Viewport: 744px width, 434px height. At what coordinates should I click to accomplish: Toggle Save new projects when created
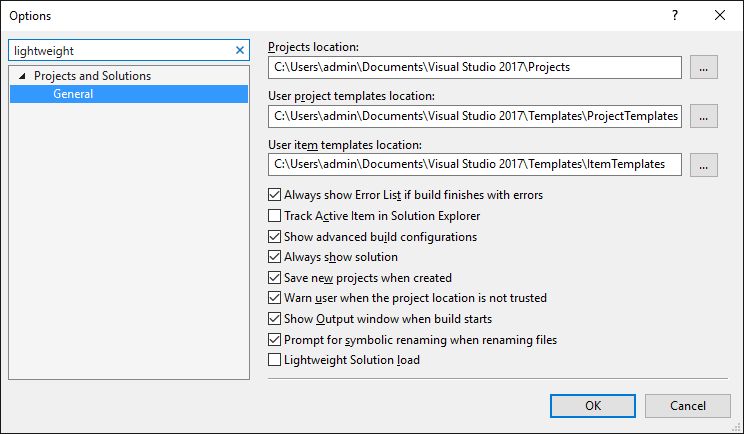click(275, 278)
